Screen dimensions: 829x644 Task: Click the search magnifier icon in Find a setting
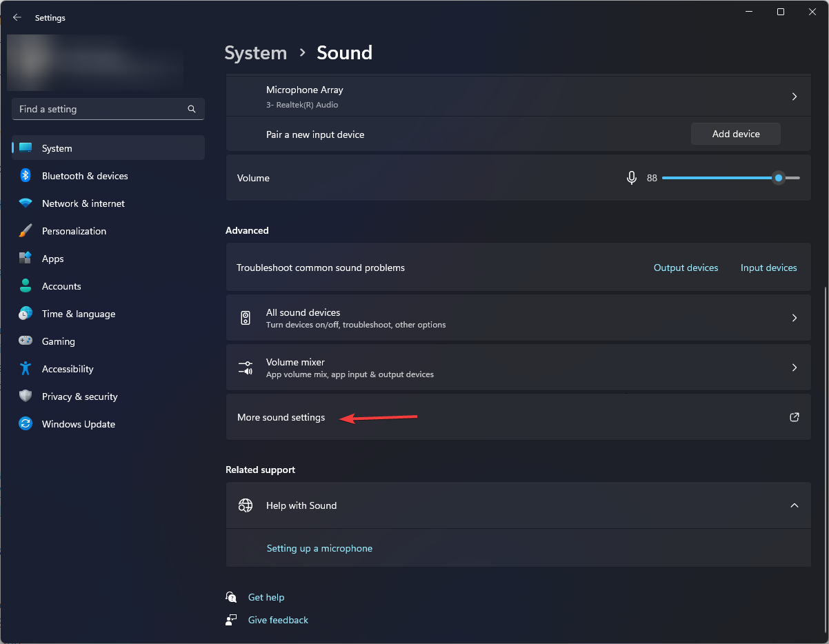(192, 109)
